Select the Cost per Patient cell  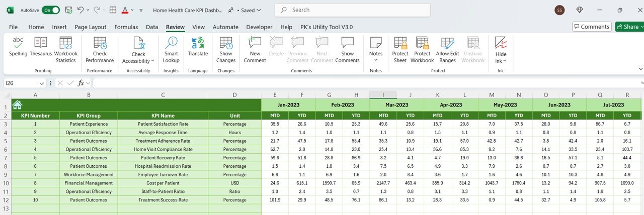(163, 183)
